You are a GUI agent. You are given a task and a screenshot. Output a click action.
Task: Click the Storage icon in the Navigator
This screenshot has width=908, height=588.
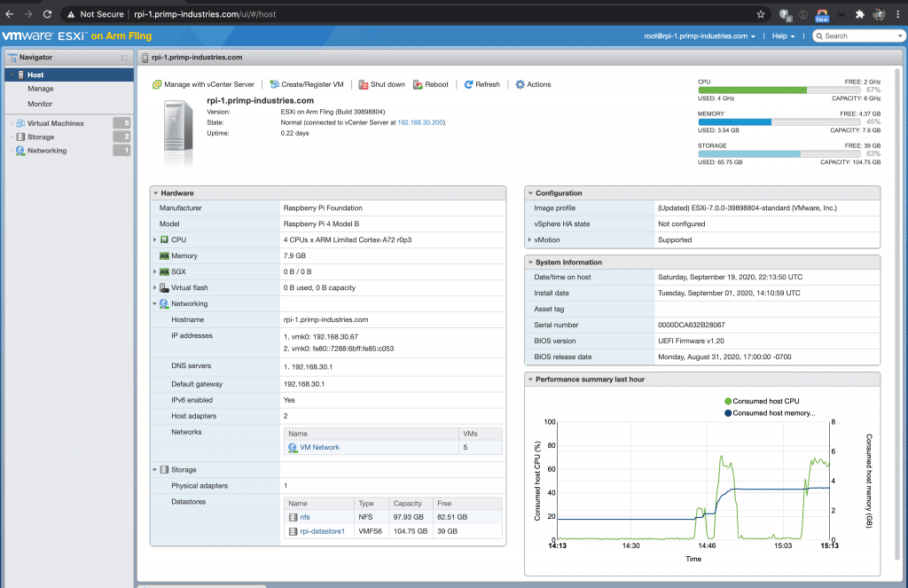point(21,137)
